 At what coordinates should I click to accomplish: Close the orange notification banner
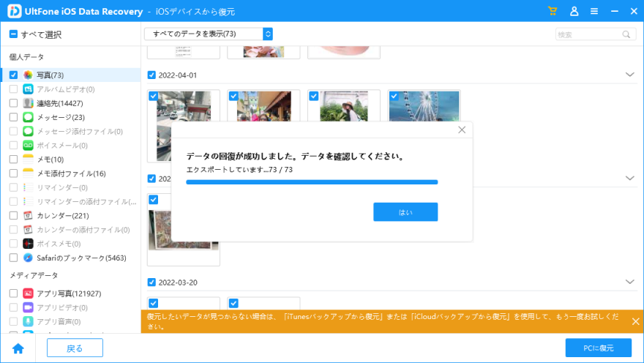point(635,321)
